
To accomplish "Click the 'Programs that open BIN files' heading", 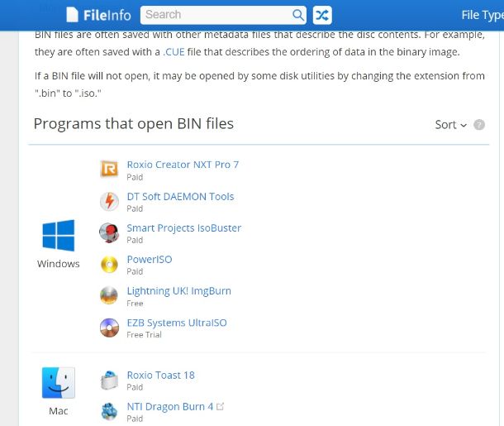I will point(134,123).
